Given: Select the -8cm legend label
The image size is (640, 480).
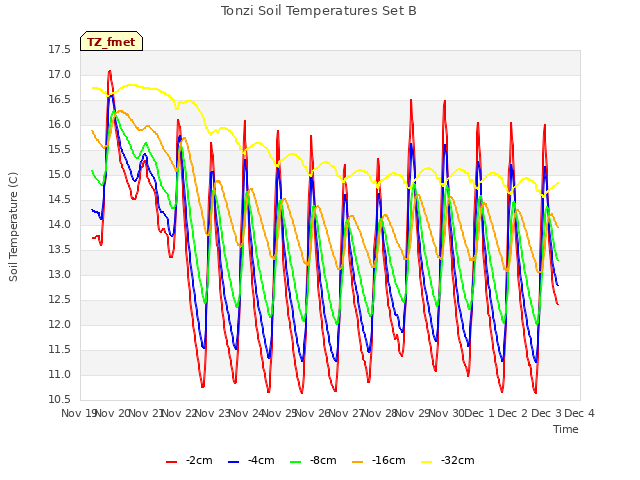Looking at the screenshot, I should pos(323,460).
